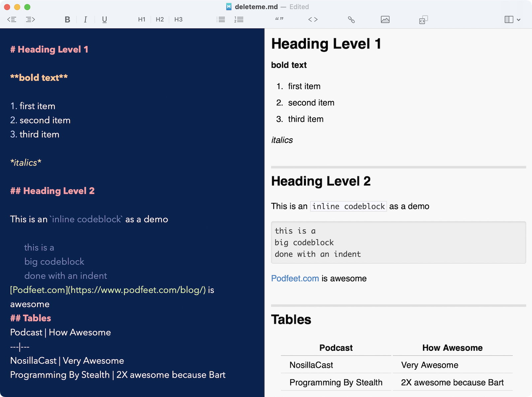This screenshot has height=397, width=532.
Task: Insert a bulleted list from the toolbar
Action: point(221,20)
